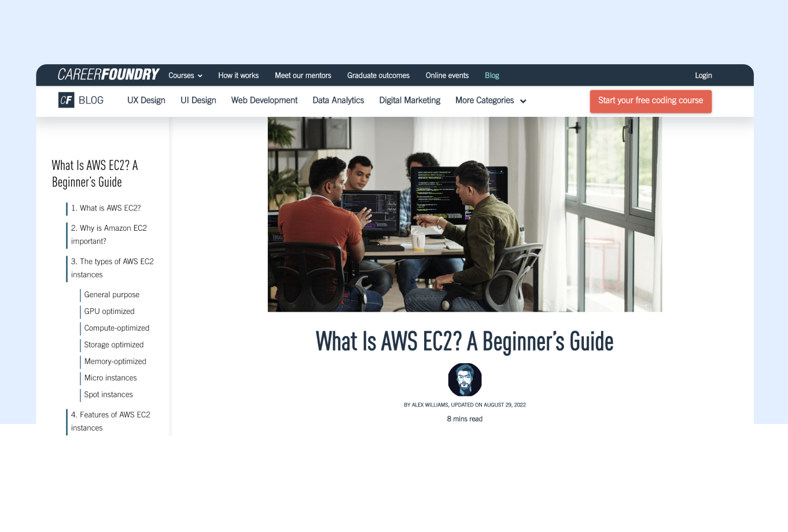Open How it works page
The width and height of the screenshot is (788, 532).
pyautogui.click(x=238, y=75)
